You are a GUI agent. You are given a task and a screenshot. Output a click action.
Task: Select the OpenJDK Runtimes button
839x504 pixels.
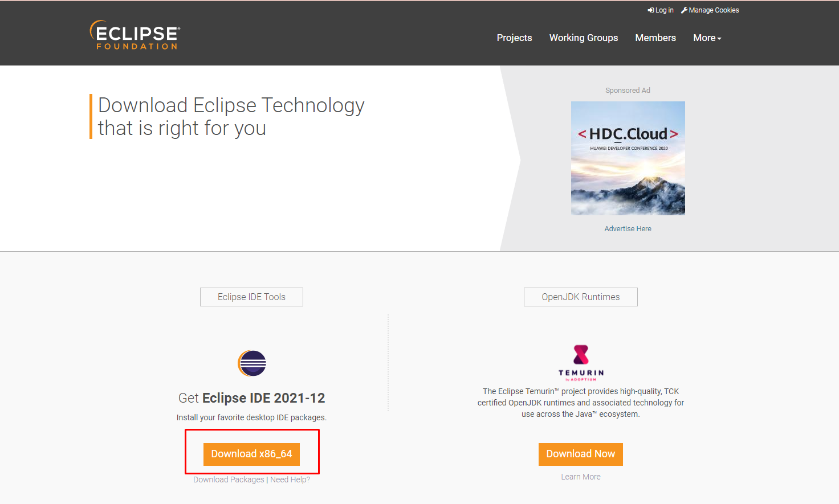pyautogui.click(x=581, y=297)
